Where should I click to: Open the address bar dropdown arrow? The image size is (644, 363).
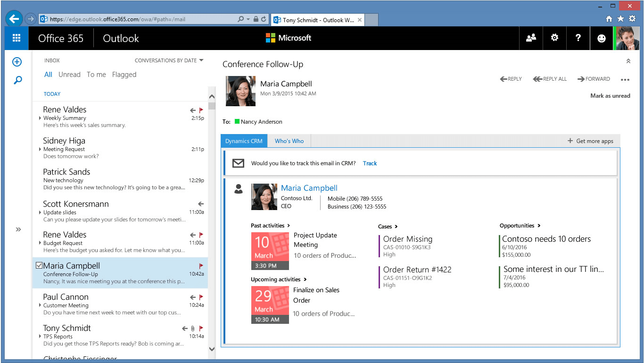[x=248, y=19]
